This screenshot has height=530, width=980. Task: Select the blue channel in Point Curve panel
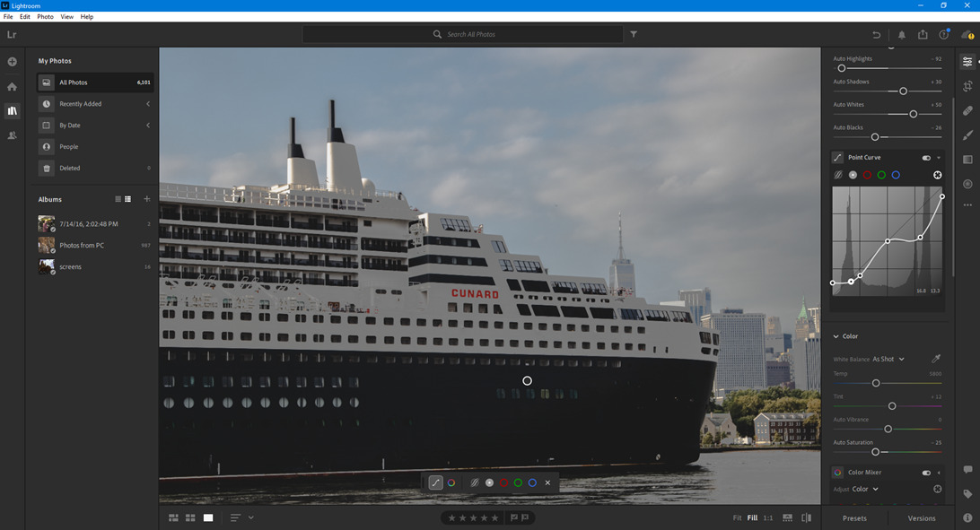(896, 176)
